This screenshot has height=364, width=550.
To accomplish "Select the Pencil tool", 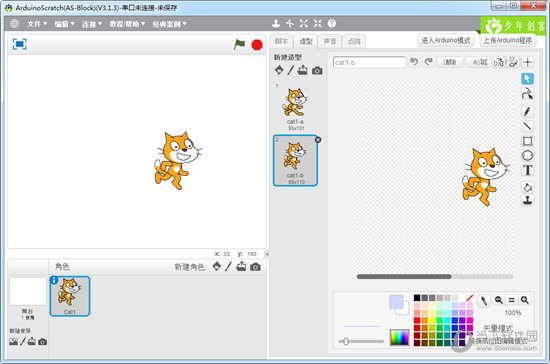I will point(527,111).
